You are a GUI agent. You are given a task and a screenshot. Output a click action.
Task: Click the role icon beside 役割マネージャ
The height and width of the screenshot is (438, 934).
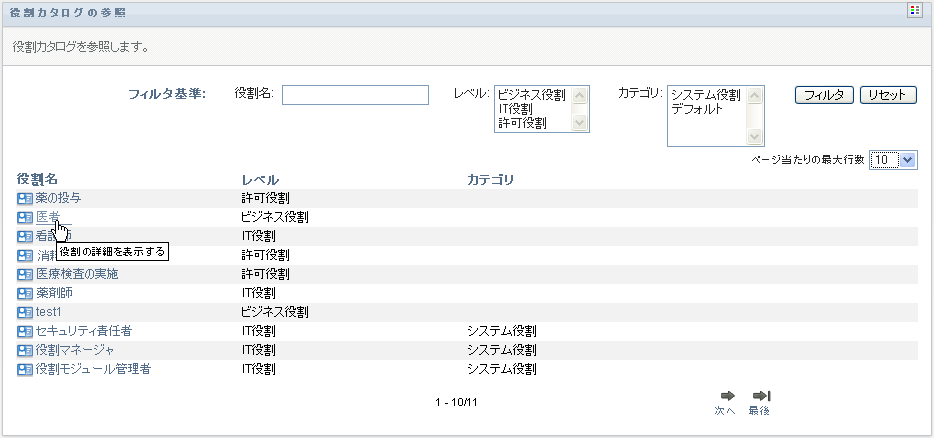point(25,350)
